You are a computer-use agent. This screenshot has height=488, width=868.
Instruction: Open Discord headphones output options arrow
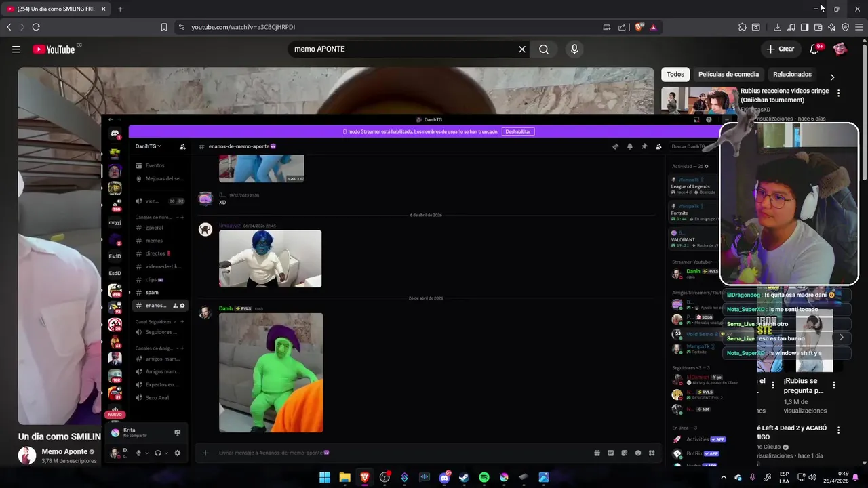coord(166,453)
